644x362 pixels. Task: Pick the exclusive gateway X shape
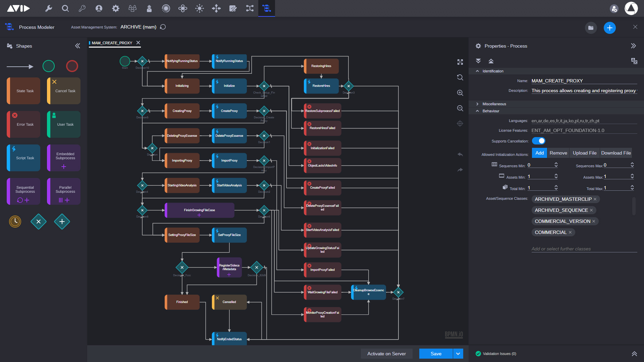pyautogui.click(x=39, y=222)
